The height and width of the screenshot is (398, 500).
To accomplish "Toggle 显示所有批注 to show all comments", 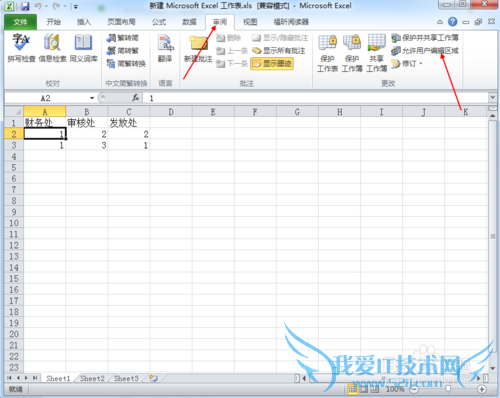I will point(279,51).
